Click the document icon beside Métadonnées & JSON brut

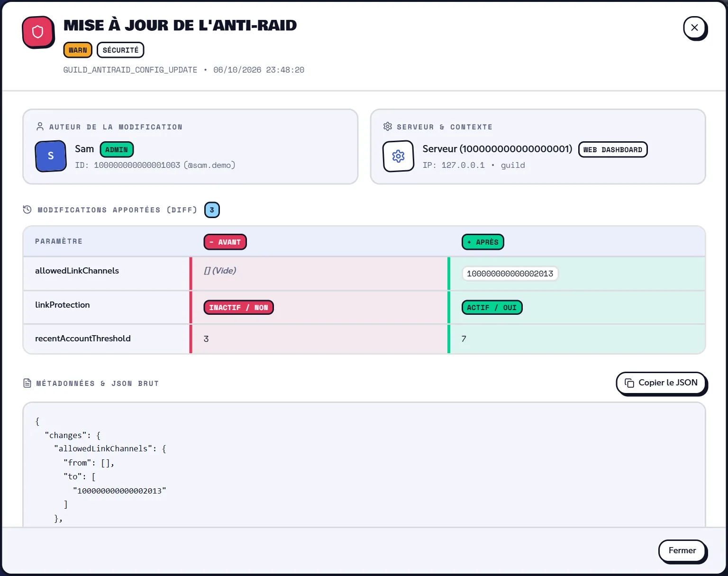tap(27, 383)
